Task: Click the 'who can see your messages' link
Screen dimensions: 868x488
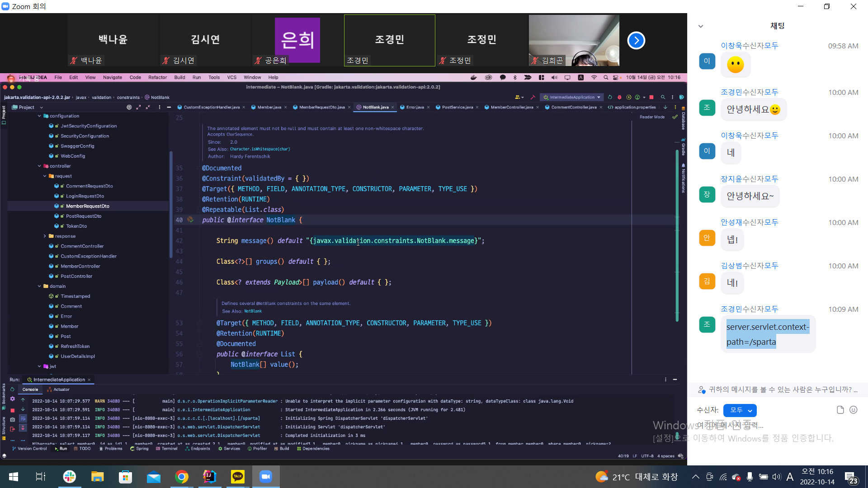Action: pos(779,389)
